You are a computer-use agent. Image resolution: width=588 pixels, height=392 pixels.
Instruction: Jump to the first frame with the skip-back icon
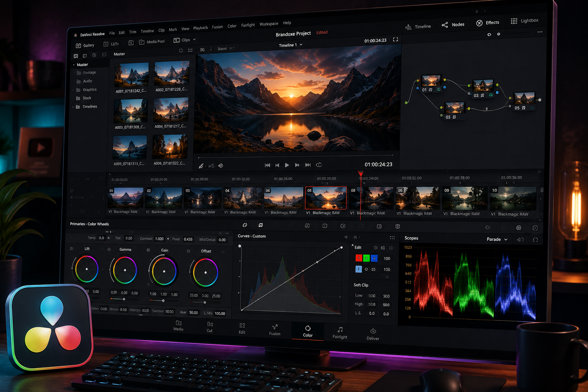[x=267, y=165]
